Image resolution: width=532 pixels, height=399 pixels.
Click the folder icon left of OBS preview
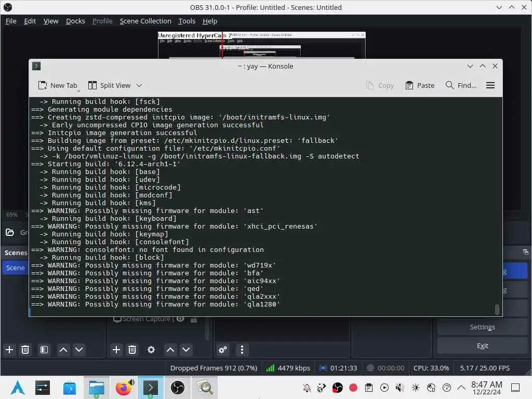pyautogui.click(x=10, y=232)
